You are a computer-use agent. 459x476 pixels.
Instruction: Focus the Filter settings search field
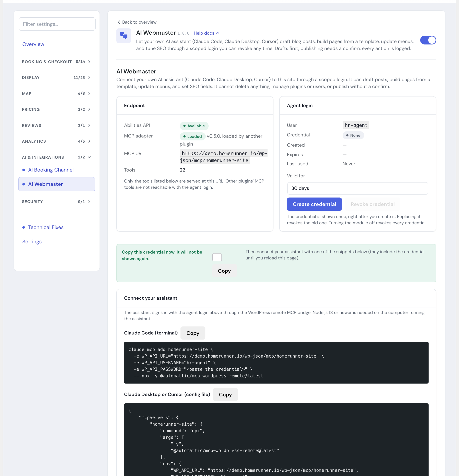pos(57,24)
